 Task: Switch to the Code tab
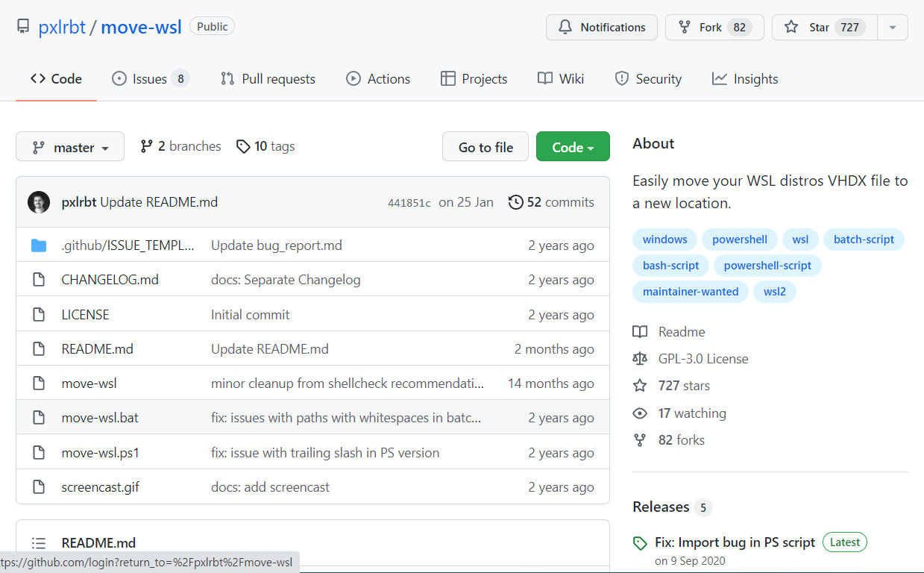coord(56,79)
